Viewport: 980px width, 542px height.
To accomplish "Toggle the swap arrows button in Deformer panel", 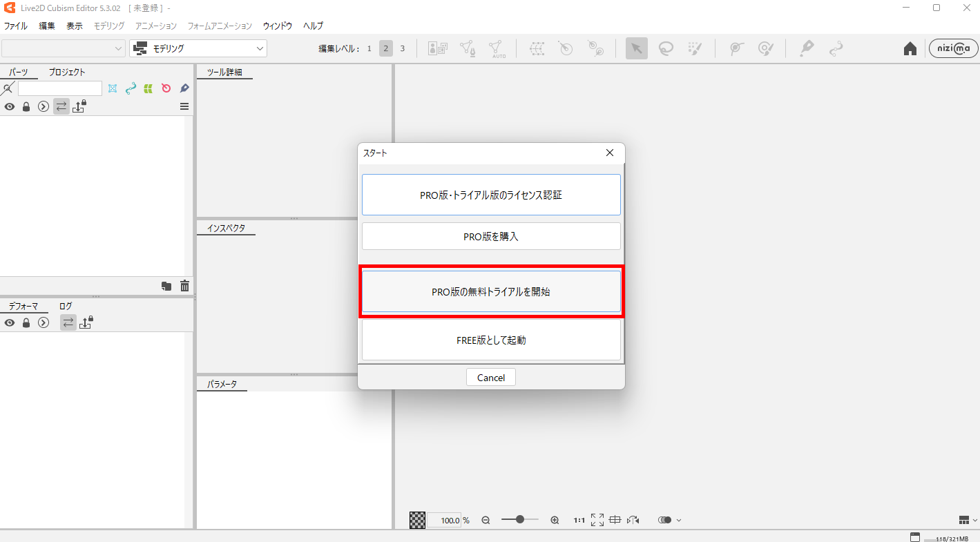I will [x=68, y=322].
